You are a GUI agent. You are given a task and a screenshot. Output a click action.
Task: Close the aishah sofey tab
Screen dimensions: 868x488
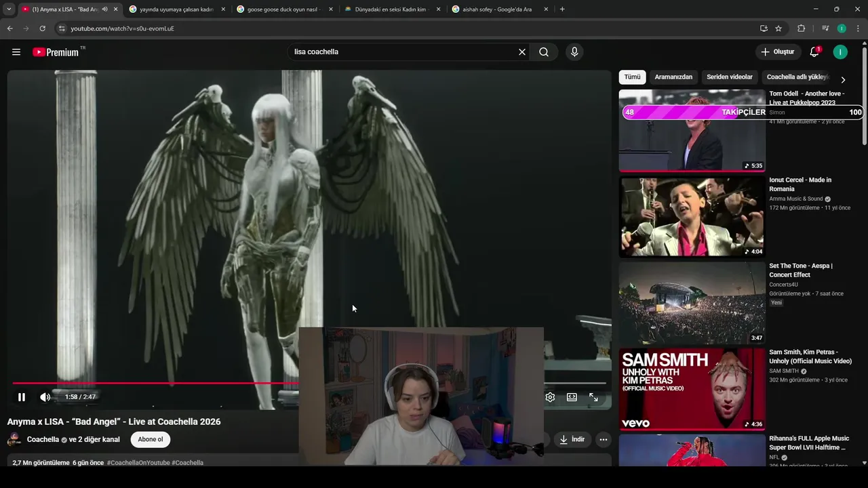click(546, 9)
